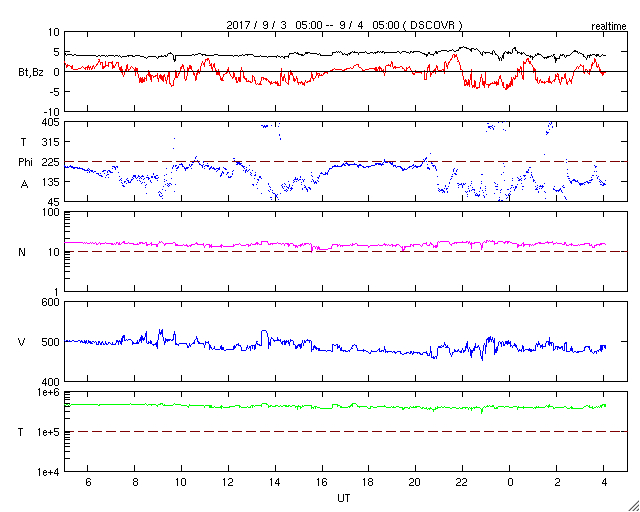Click the "6" hour label on the UT axis
The image size is (640, 512).
coord(88,483)
